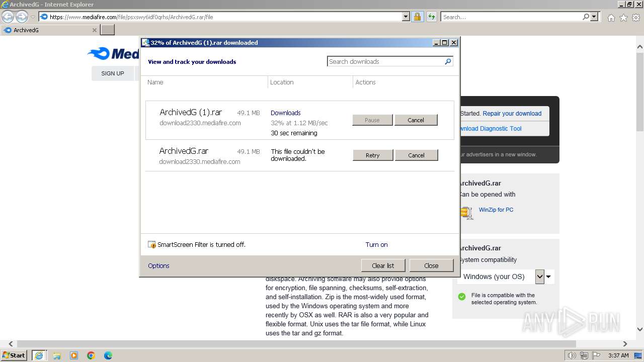Screen dimensions: 644x362
Task: Open File Explorer taskbar icon
Action: click(57, 355)
